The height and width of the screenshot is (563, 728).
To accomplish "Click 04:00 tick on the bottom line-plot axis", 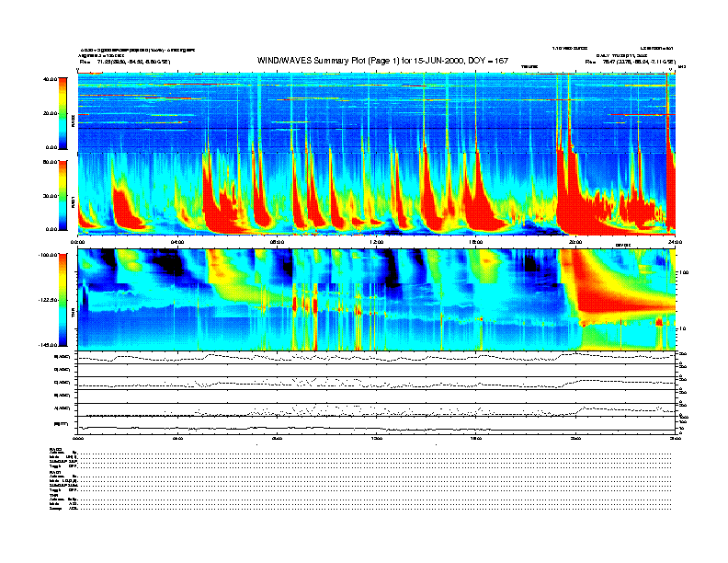I will click(x=177, y=438).
